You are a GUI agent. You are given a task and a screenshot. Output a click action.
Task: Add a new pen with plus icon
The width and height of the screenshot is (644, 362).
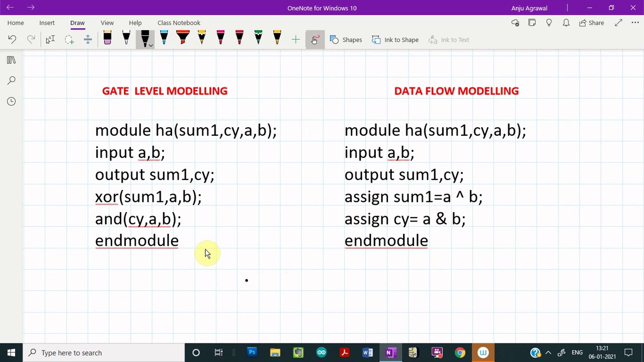coord(296,40)
